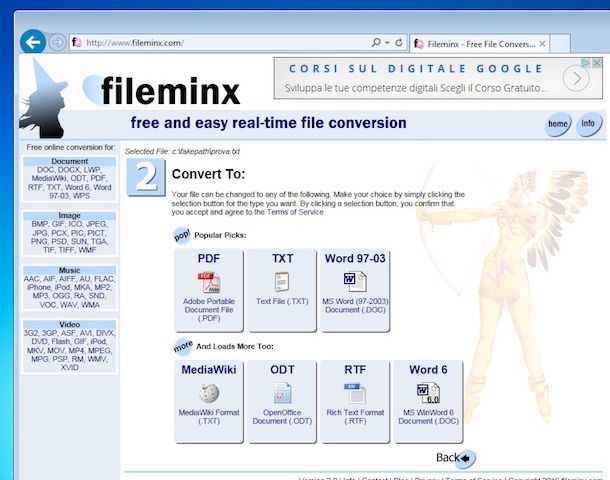610x480 pixels.
Task: Click the browser forward arrow button
Action: [x=57, y=42]
